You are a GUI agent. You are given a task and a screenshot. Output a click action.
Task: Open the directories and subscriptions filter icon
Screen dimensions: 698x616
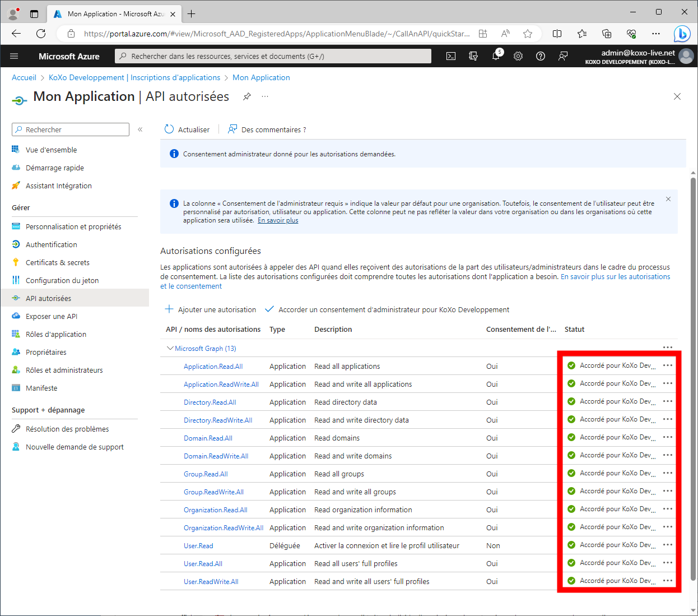pos(473,56)
